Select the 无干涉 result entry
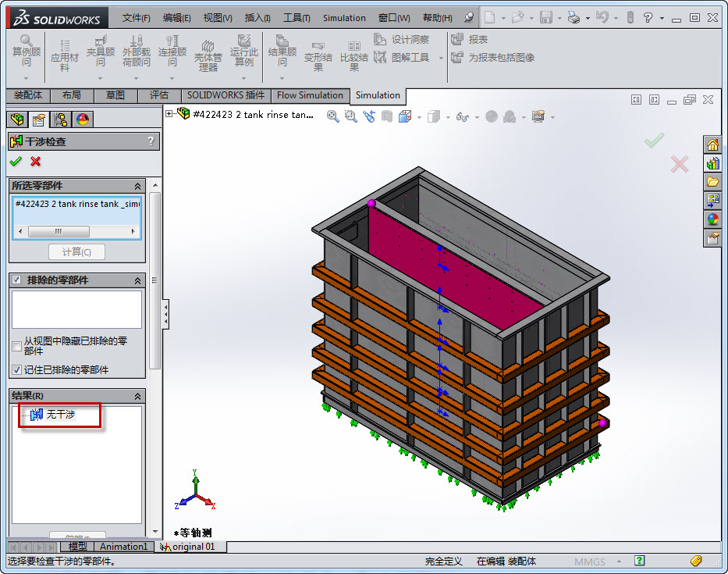The height and width of the screenshot is (574, 728). [x=60, y=415]
